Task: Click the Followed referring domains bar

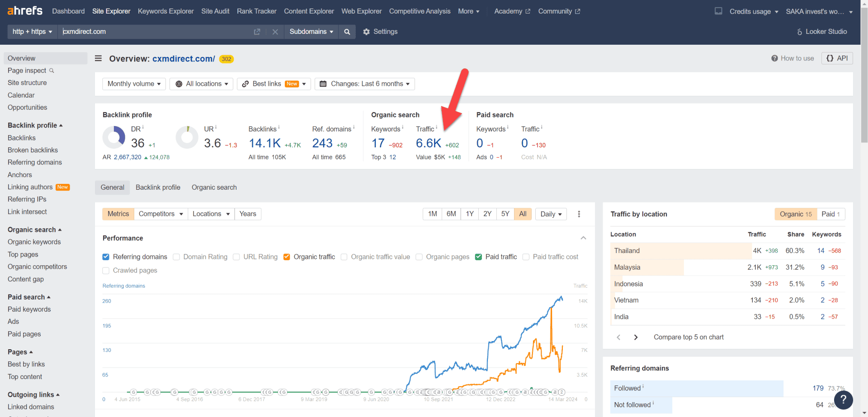Action: pyautogui.click(x=697, y=389)
